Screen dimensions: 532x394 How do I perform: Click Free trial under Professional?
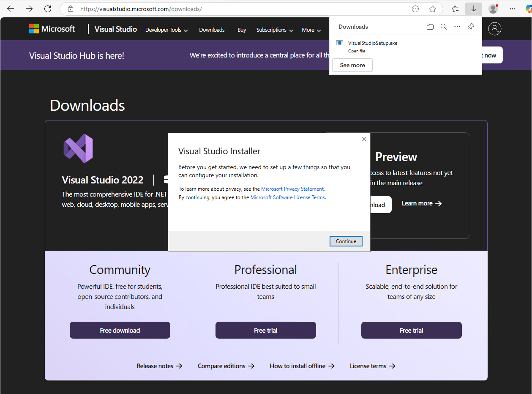266,330
